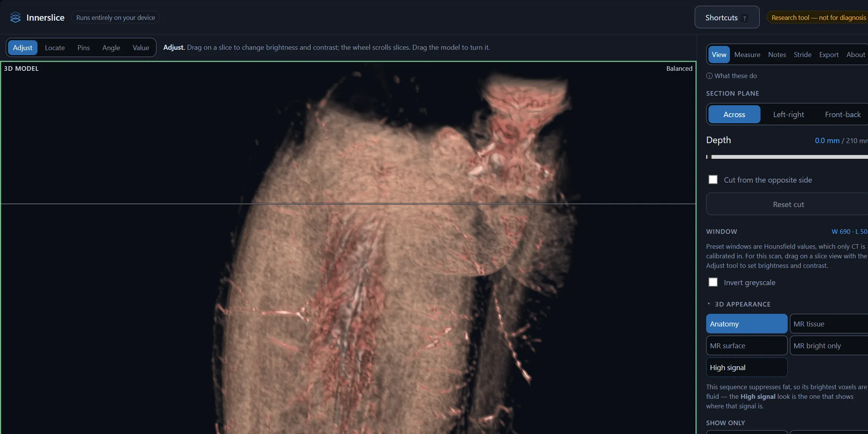Click the WINDOW section heading
The image size is (868, 434).
pyautogui.click(x=721, y=232)
